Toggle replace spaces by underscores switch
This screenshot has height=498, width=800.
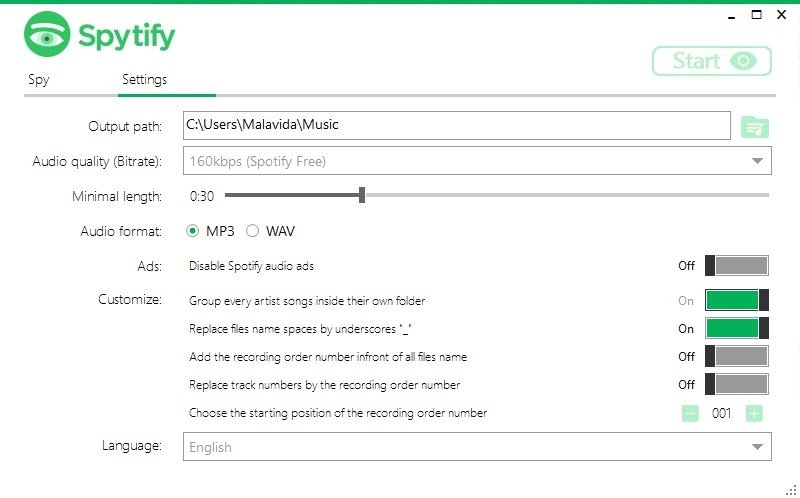click(x=737, y=329)
